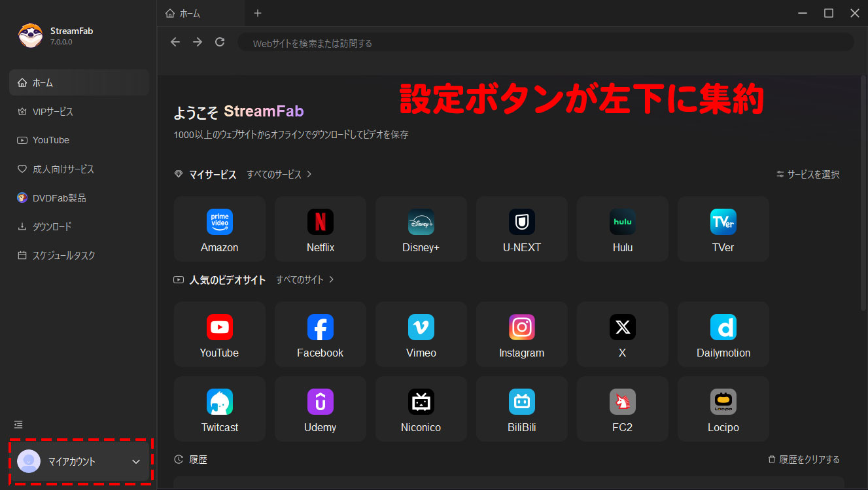Open the BiliBili site tile

(521, 408)
